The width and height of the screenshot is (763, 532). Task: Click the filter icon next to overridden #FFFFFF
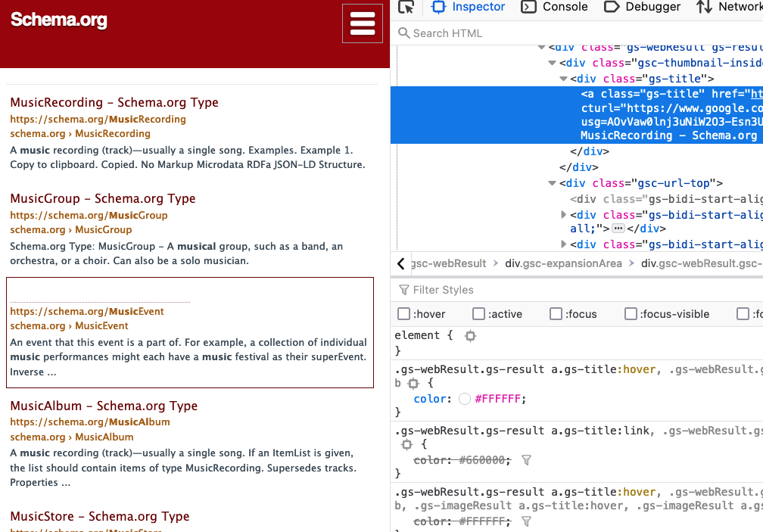[x=526, y=521]
